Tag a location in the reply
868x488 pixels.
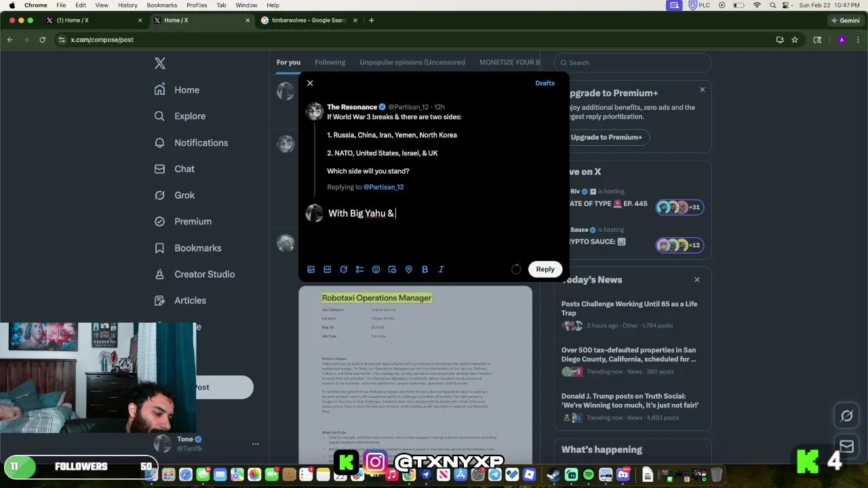pos(408,269)
